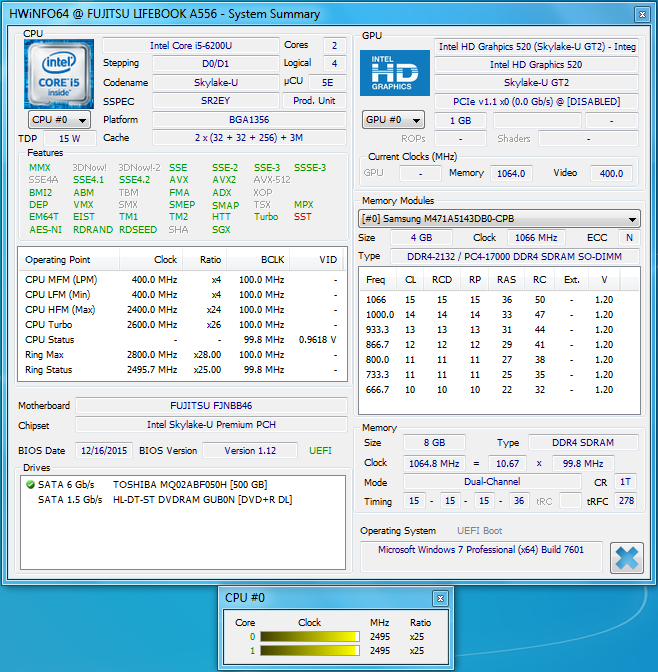The width and height of the screenshot is (658, 672).
Task: Click the 1066 MHz module clock field
Action: pyautogui.click(x=536, y=237)
